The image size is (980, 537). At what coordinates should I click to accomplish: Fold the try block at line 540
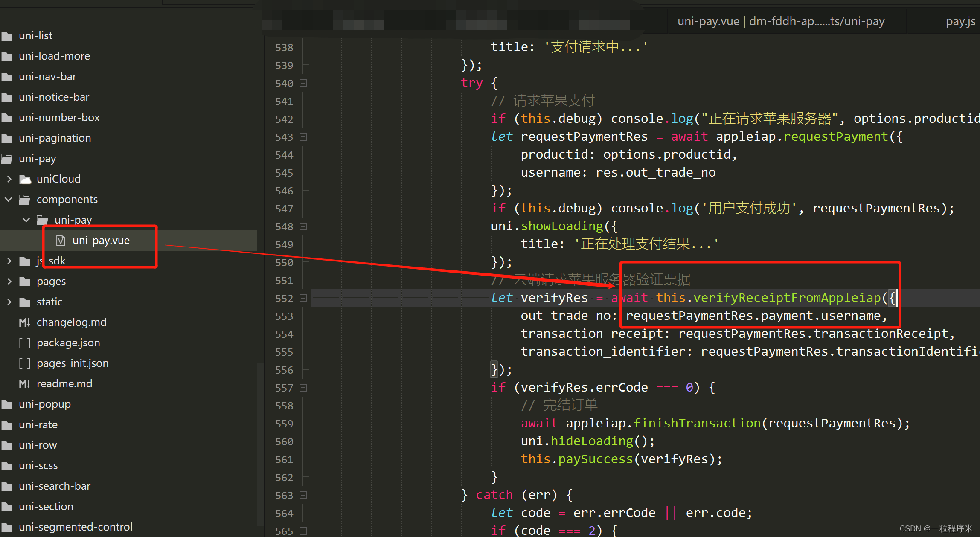[303, 83]
